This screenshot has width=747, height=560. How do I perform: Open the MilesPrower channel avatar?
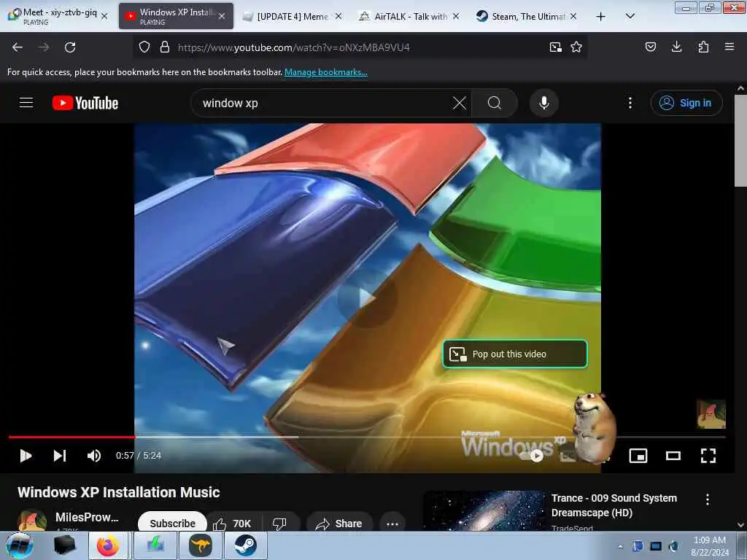(x=32, y=521)
